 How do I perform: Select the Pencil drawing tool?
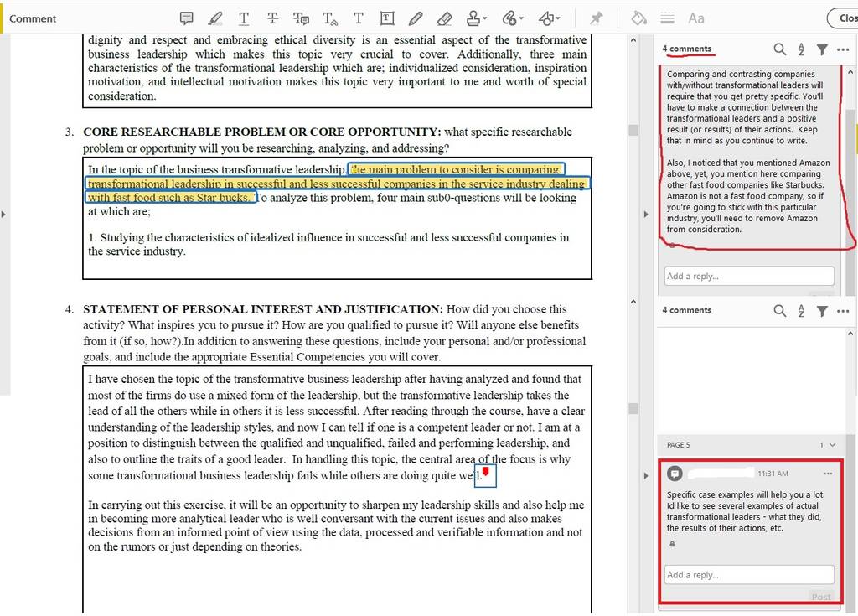(x=416, y=18)
